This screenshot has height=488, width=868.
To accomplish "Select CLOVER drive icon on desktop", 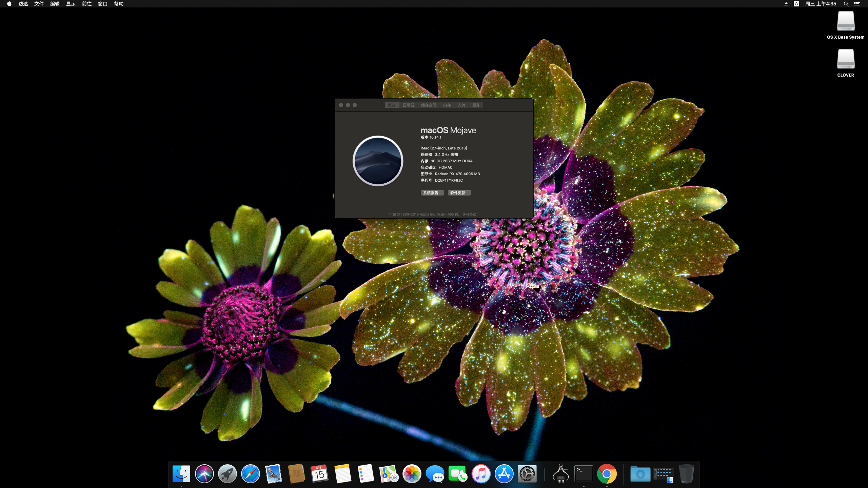I will [846, 59].
